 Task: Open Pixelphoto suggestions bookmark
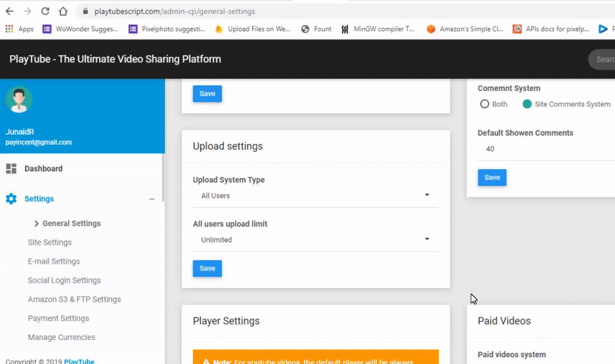point(167,29)
